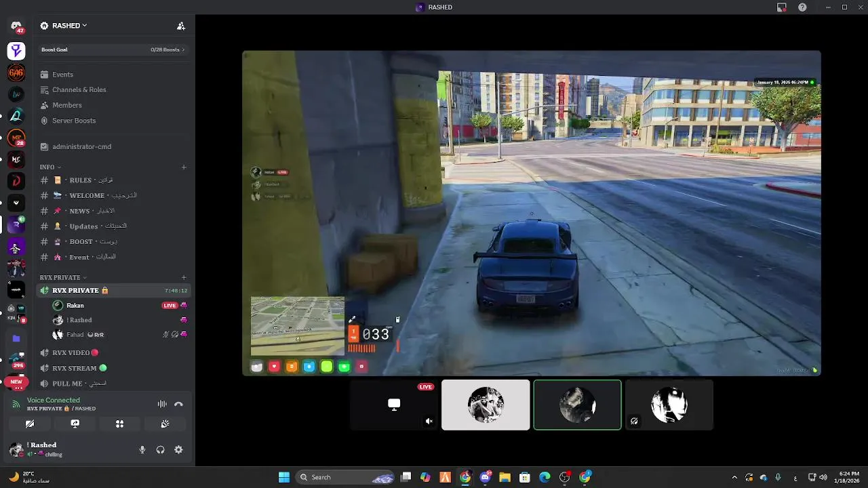The height and width of the screenshot is (488, 868).
Task: Invite people using the add-member icon
Action: coord(181,26)
